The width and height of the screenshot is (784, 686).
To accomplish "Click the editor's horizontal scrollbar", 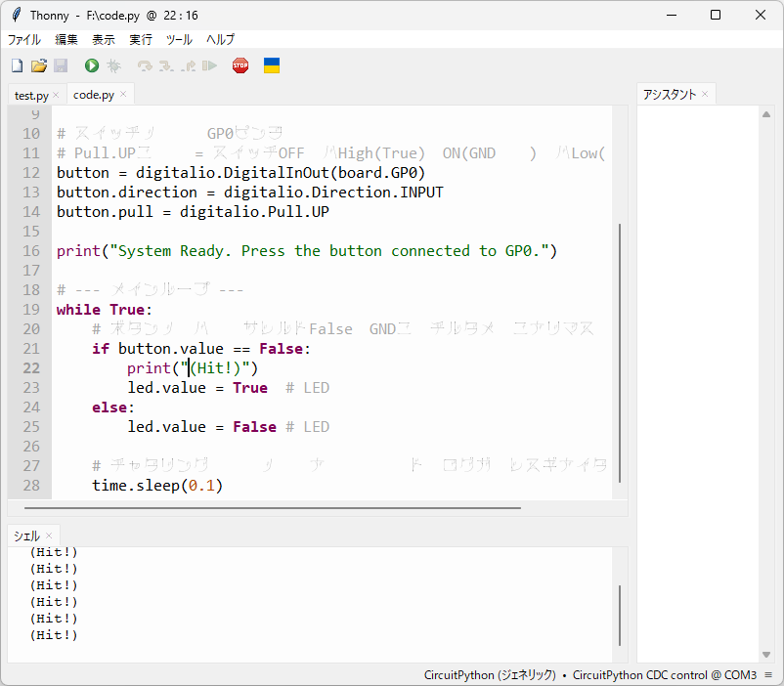I will [272, 508].
